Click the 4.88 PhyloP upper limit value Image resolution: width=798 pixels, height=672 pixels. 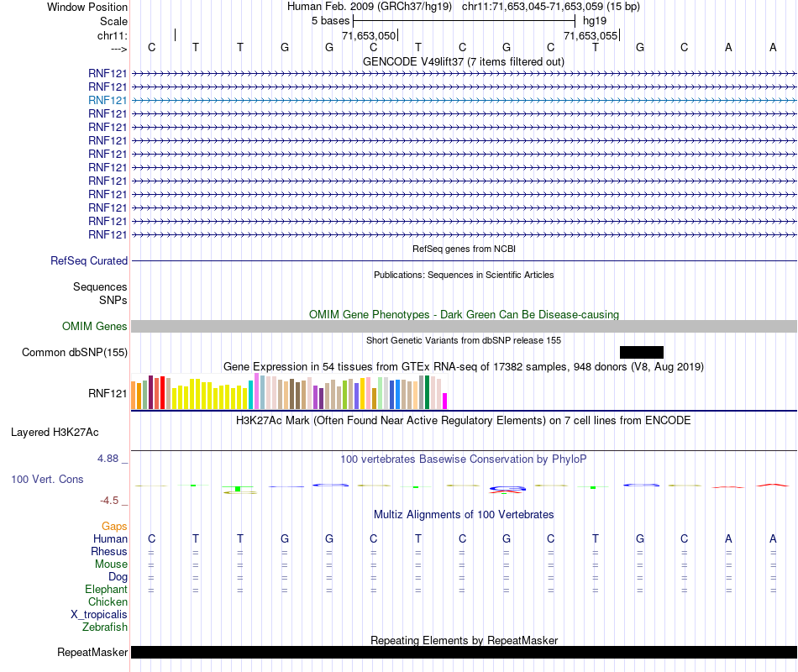[x=108, y=458]
